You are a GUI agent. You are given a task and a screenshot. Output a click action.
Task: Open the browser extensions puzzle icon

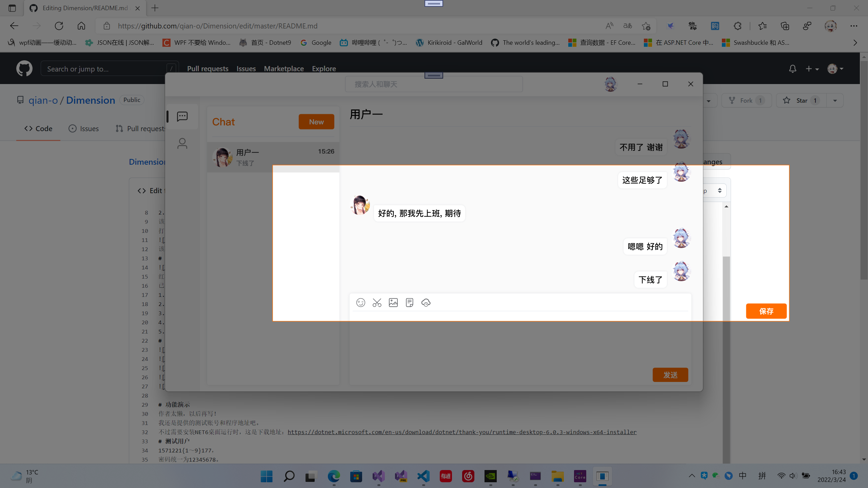[x=737, y=26]
